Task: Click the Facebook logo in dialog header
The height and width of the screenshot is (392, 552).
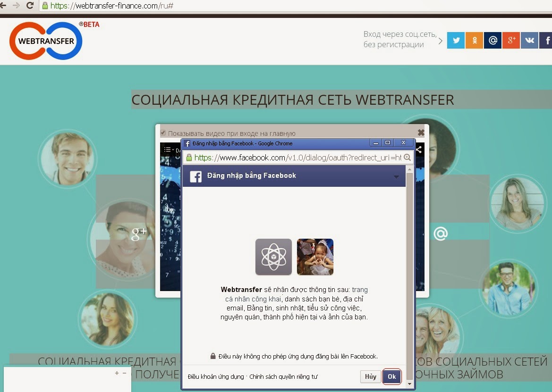Action: point(196,176)
